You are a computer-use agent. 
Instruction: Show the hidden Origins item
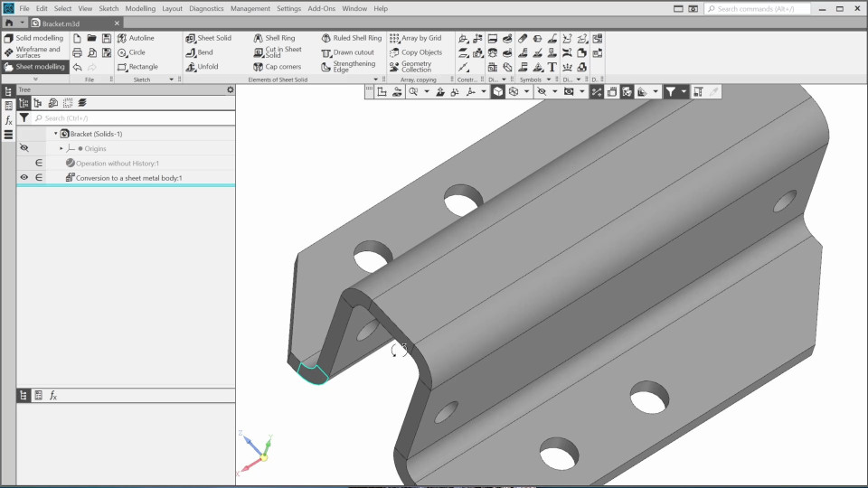[x=24, y=148]
